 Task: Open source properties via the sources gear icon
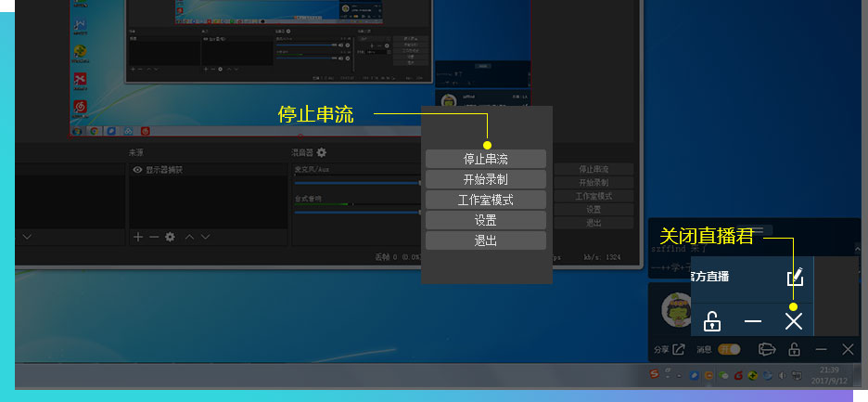click(x=170, y=237)
